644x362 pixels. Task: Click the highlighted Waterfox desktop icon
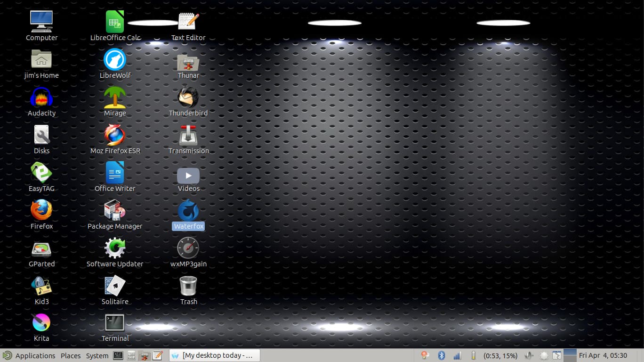point(188,210)
